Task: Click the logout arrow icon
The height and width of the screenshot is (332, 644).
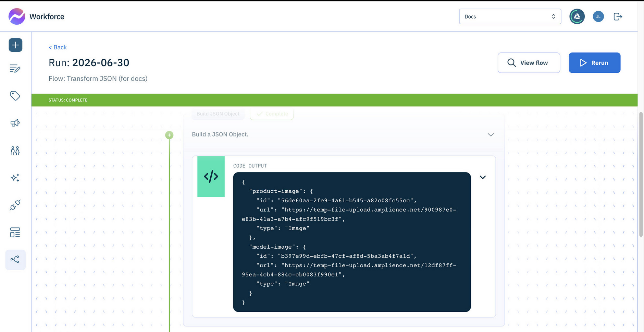Action: tap(618, 16)
